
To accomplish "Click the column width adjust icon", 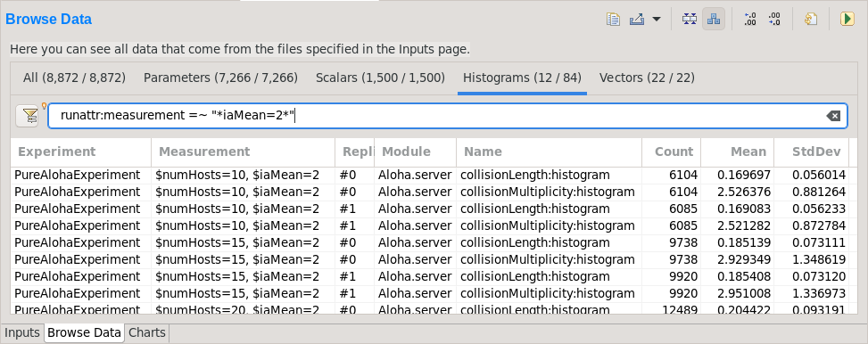I will [690, 20].
